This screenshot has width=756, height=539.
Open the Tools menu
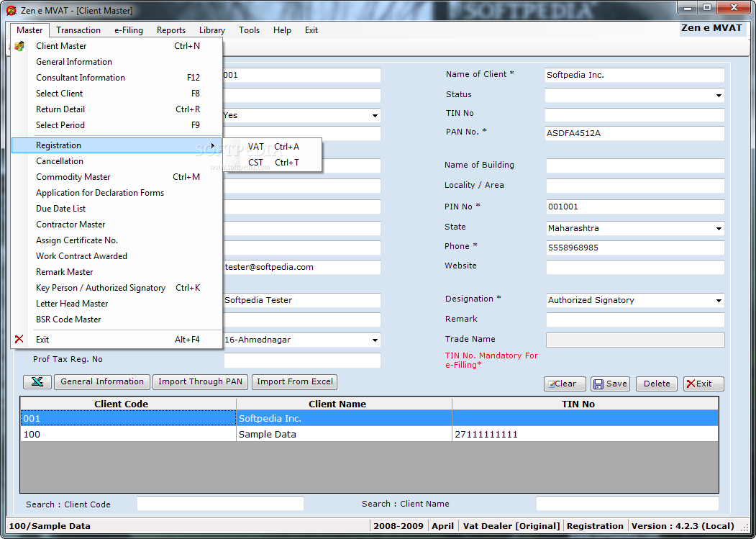click(250, 30)
